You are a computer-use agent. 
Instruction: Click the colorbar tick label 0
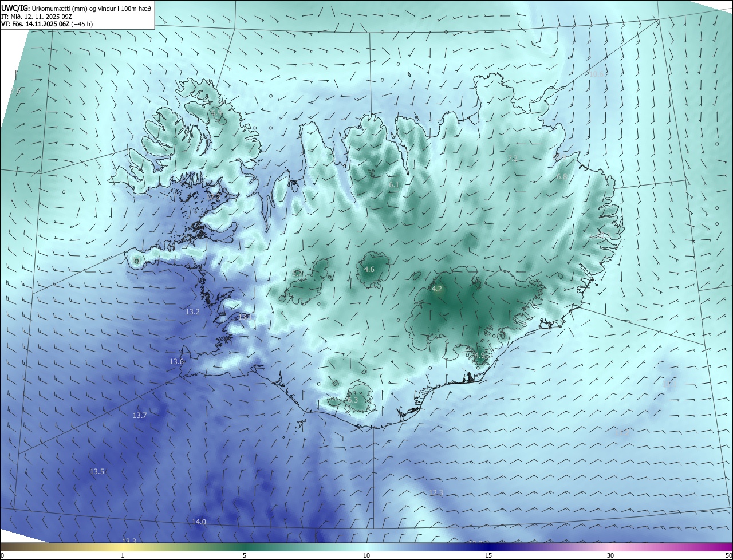point(2,556)
